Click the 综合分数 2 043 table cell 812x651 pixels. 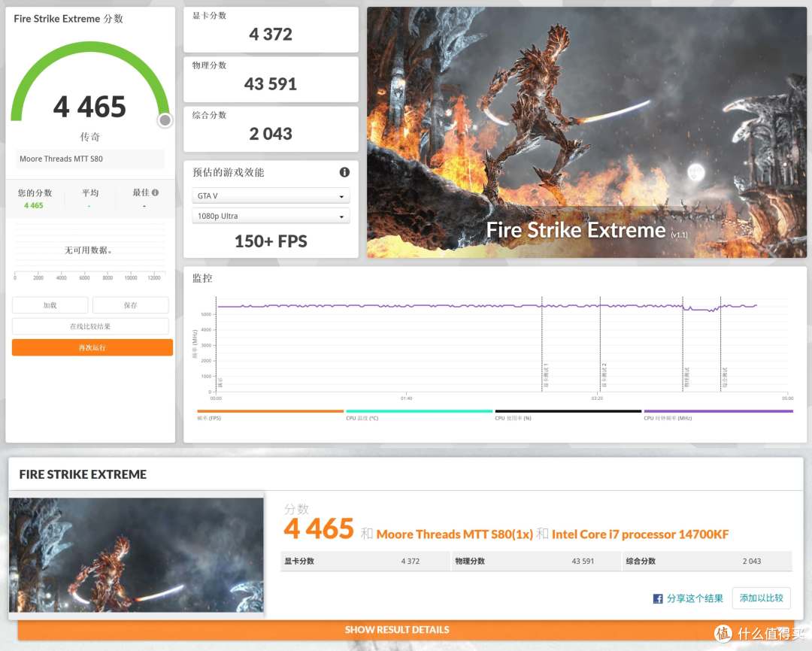(x=707, y=561)
